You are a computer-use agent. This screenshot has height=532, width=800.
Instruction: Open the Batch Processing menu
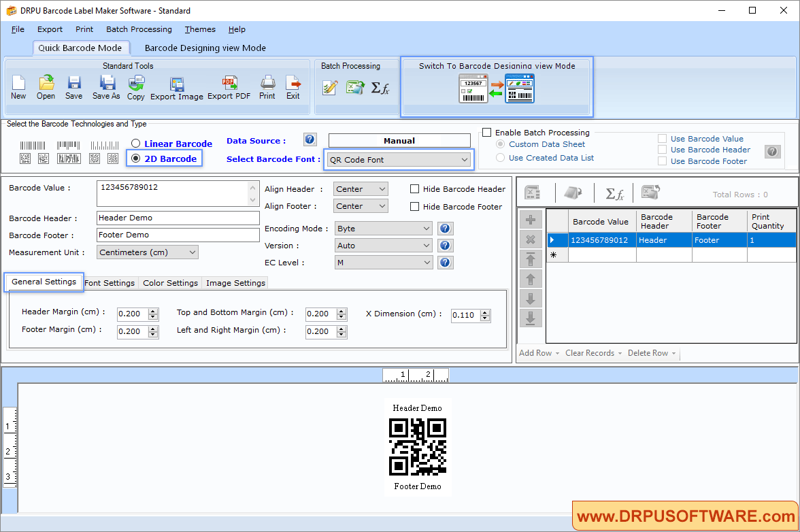139,29
